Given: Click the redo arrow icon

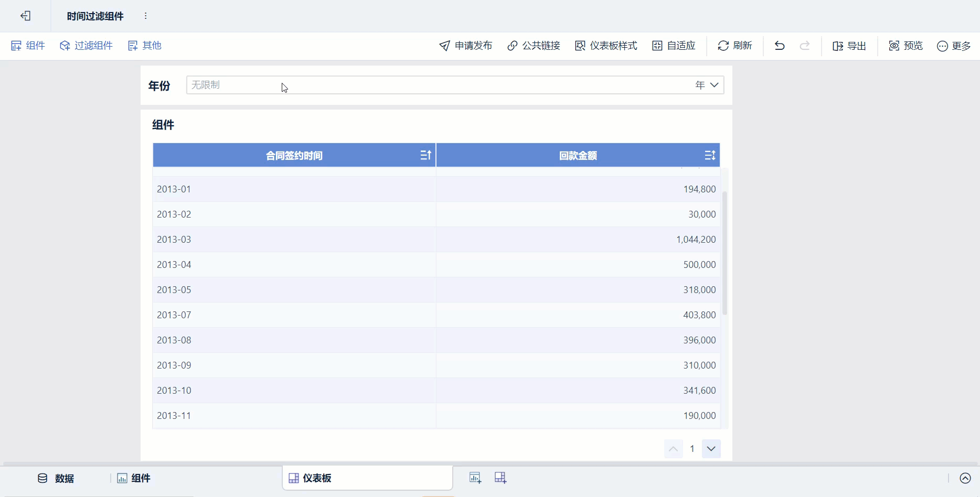Looking at the screenshot, I should point(805,46).
